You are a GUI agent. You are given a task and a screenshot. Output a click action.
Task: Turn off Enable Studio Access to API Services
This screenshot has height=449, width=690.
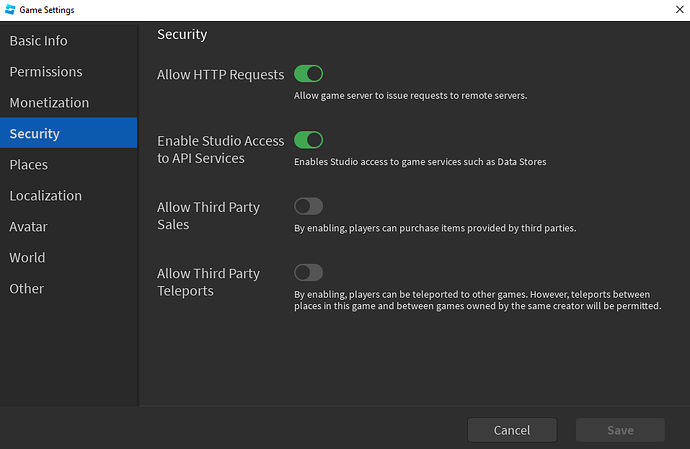[x=308, y=140]
